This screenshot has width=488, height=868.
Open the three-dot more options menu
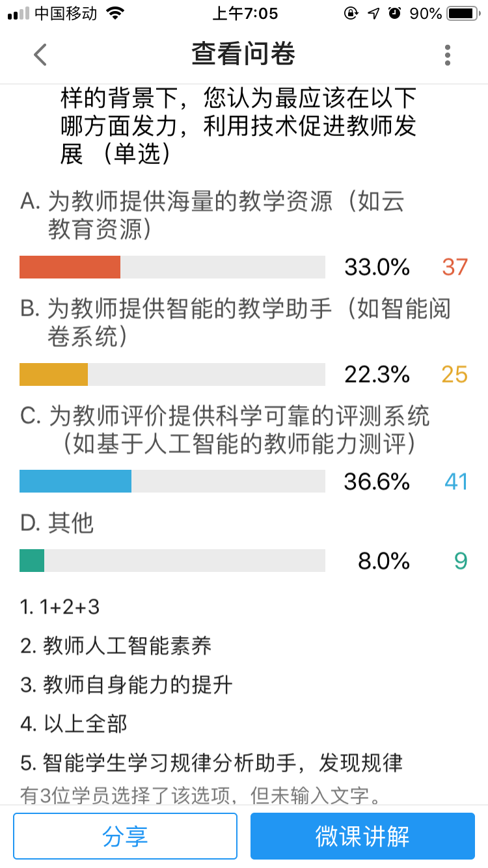pos(447,55)
